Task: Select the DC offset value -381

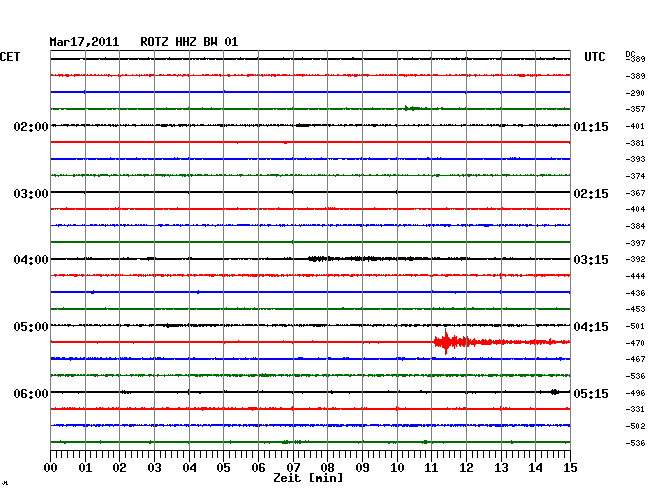Action: pyautogui.click(x=635, y=143)
